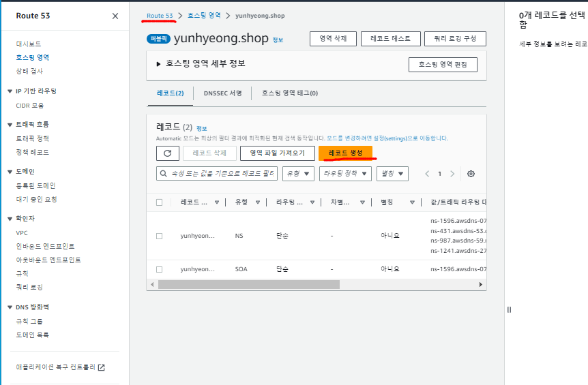
Task: Switch to the 레코드(2) tab
Action: coord(171,93)
